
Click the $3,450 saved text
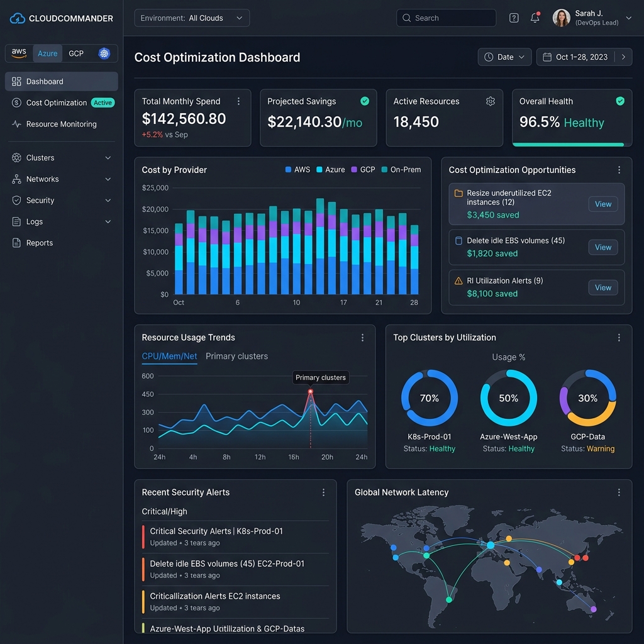493,215
